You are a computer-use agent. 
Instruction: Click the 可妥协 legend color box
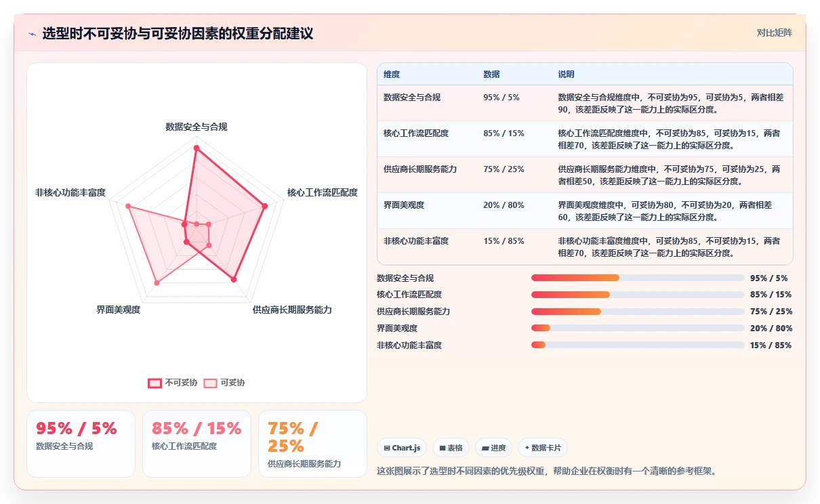[211, 383]
